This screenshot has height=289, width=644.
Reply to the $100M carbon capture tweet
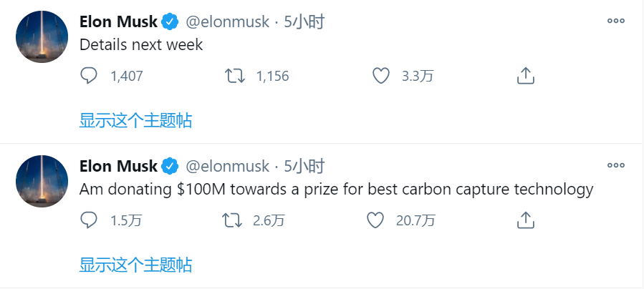pos(88,220)
